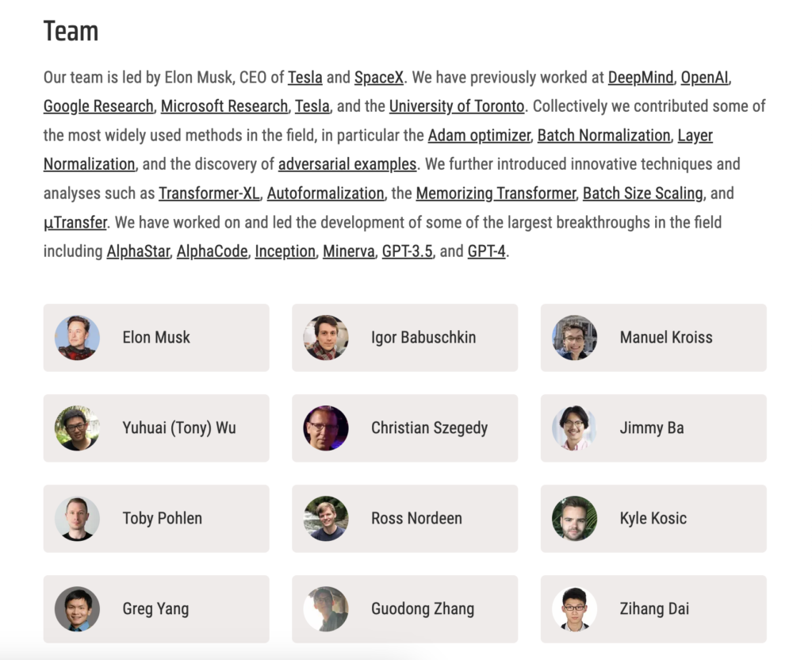Open the Greg Yang team card
Screen dimensions: 812x660
click(x=156, y=609)
